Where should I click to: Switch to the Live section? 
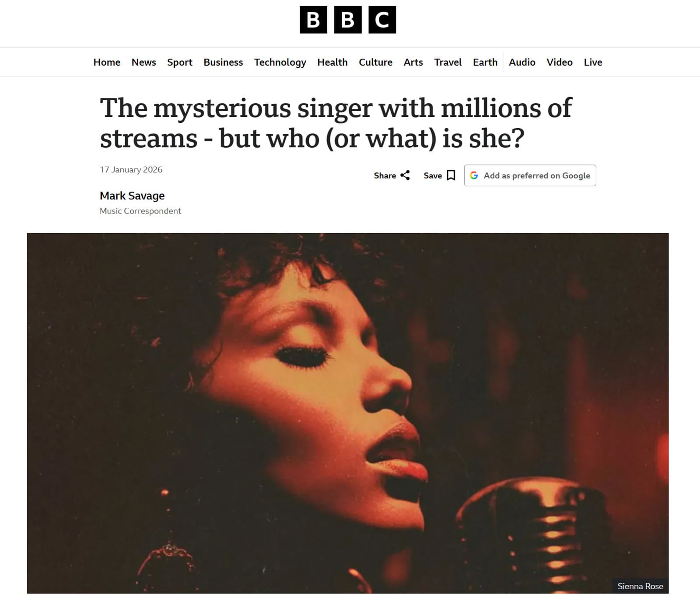tap(593, 62)
